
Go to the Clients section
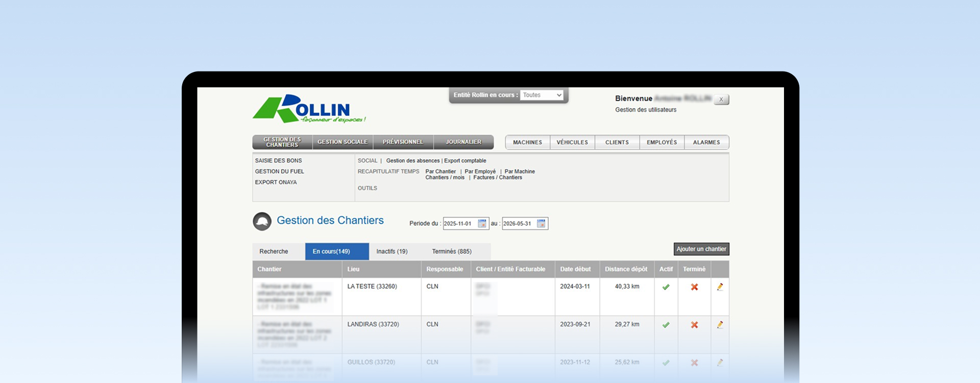click(x=617, y=142)
